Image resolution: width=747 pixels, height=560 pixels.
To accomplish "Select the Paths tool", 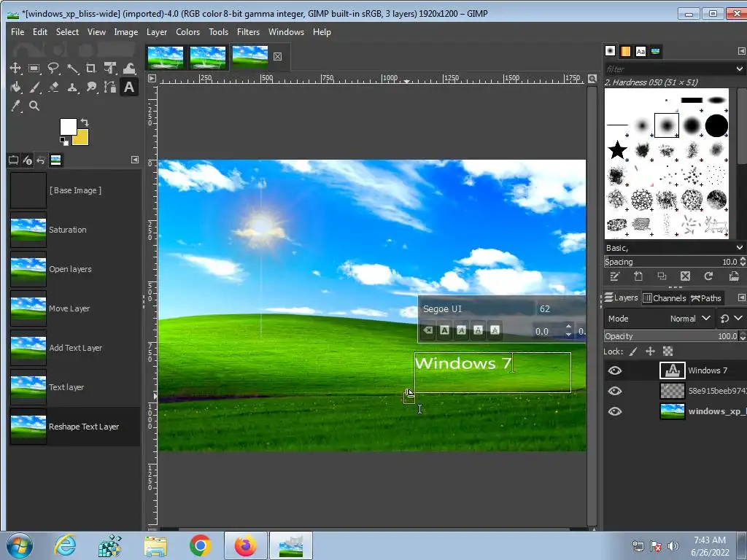I will click(x=110, y=87).
